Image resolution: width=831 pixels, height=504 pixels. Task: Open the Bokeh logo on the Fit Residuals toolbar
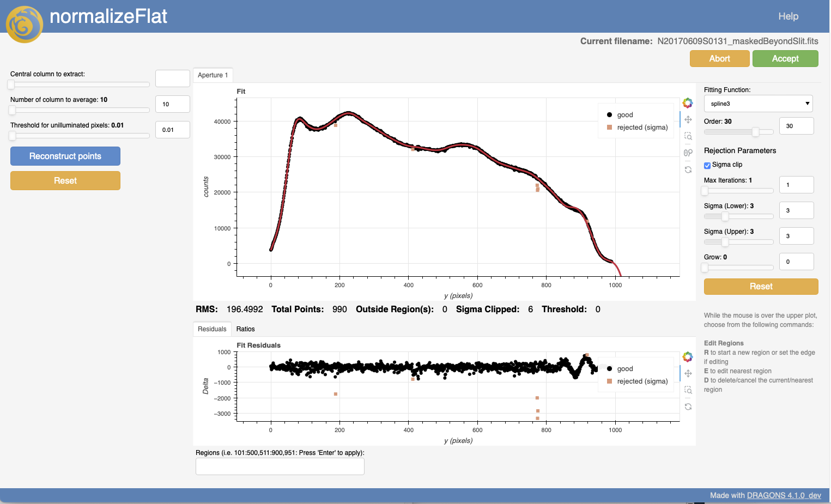pyautogui.click(x=688, y=357)
